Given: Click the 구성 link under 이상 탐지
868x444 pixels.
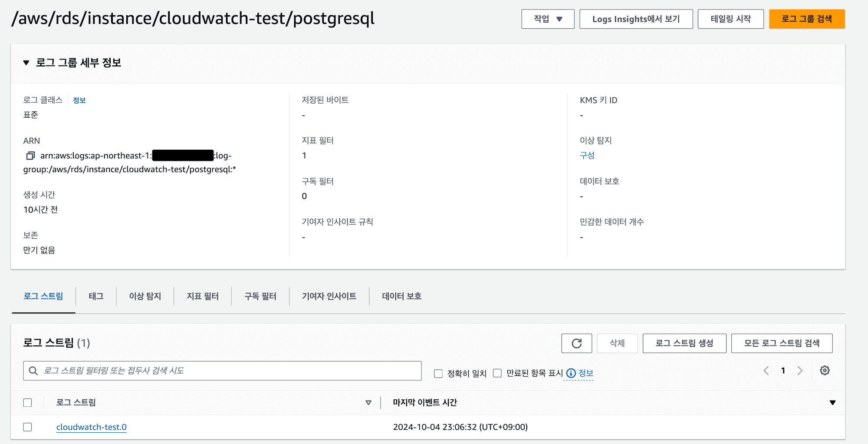Looking at the screenshot, I should (587, 155).
